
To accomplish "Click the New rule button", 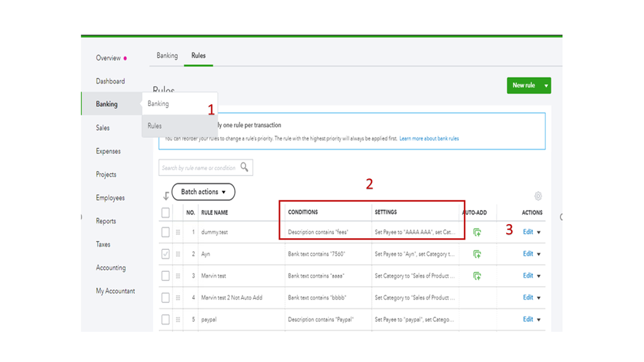I will (523, 86).
